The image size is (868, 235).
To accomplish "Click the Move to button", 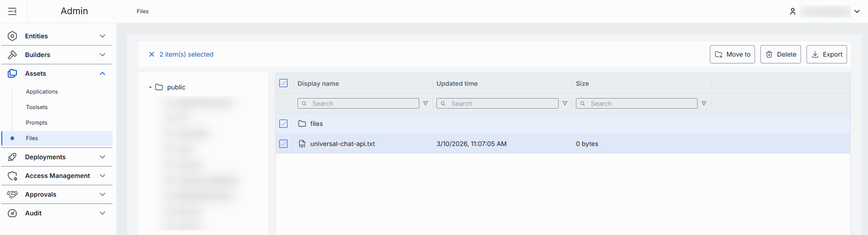I will point(732,54).
